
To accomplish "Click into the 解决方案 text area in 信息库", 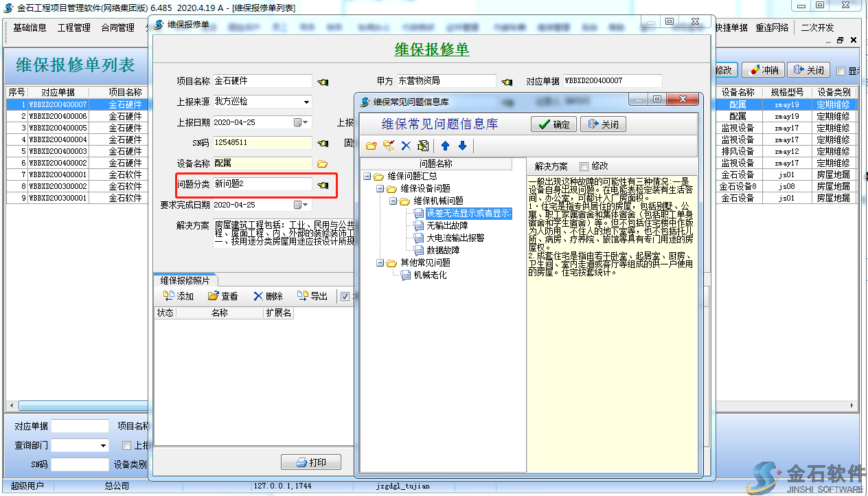I will pyautogui.click(x=613, y=323).
